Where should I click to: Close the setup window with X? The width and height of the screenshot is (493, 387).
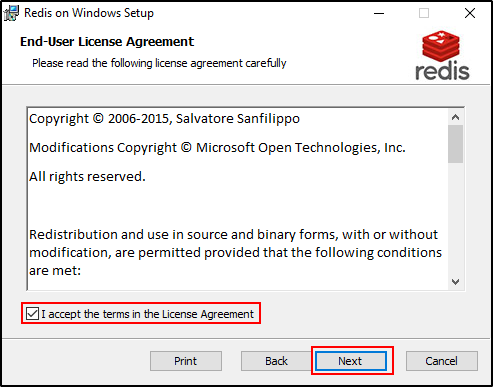(470, 13)
